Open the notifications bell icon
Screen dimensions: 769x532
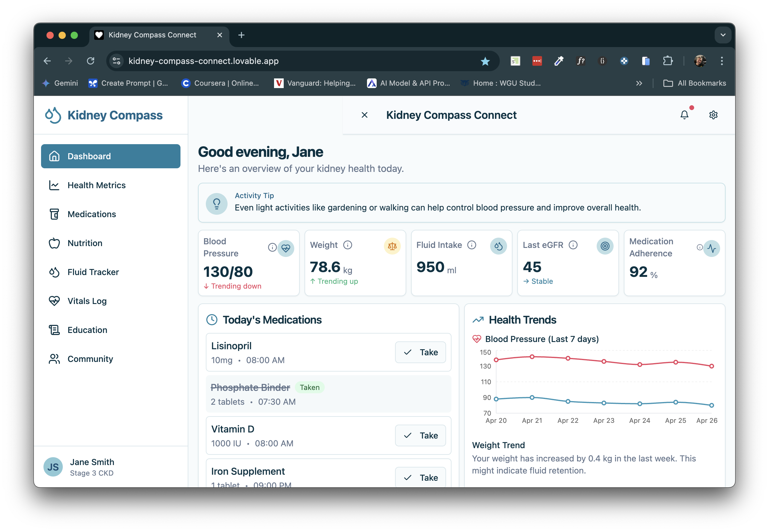[x=684, y=115]
